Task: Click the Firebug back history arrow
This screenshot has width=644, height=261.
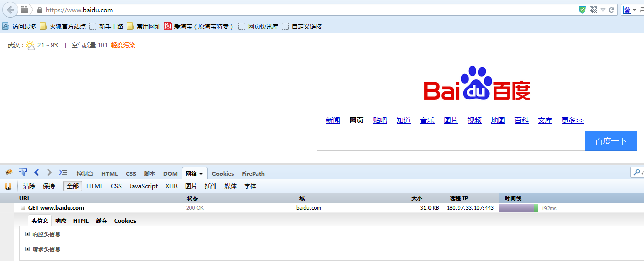Action: 36,172
